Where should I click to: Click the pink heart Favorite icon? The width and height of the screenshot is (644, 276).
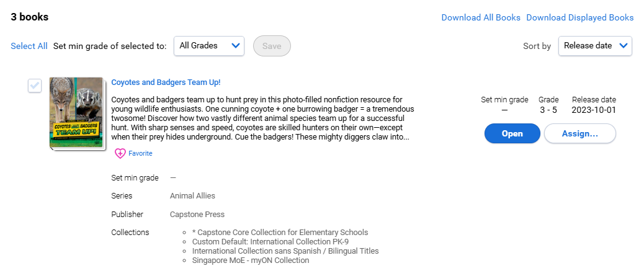120,154
